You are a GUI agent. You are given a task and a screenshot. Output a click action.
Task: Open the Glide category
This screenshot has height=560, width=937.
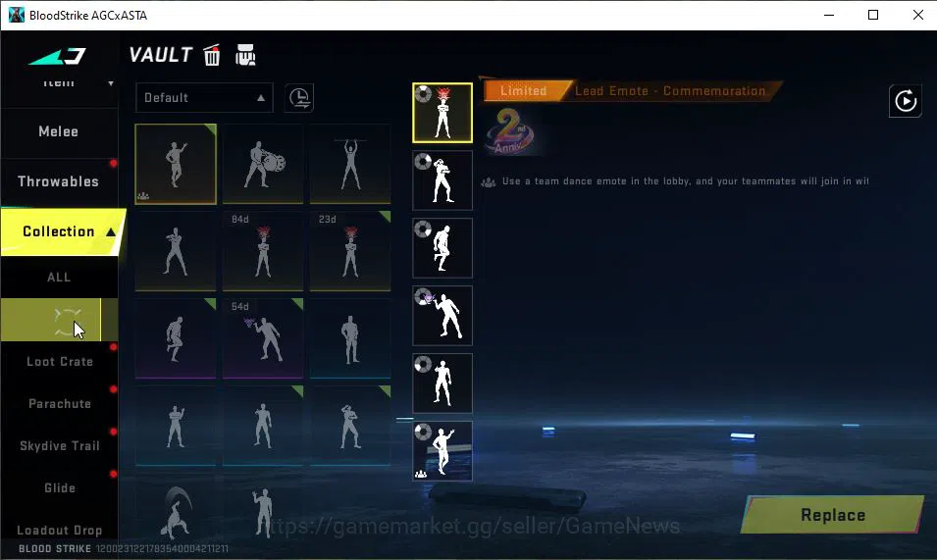coord(59,488)
